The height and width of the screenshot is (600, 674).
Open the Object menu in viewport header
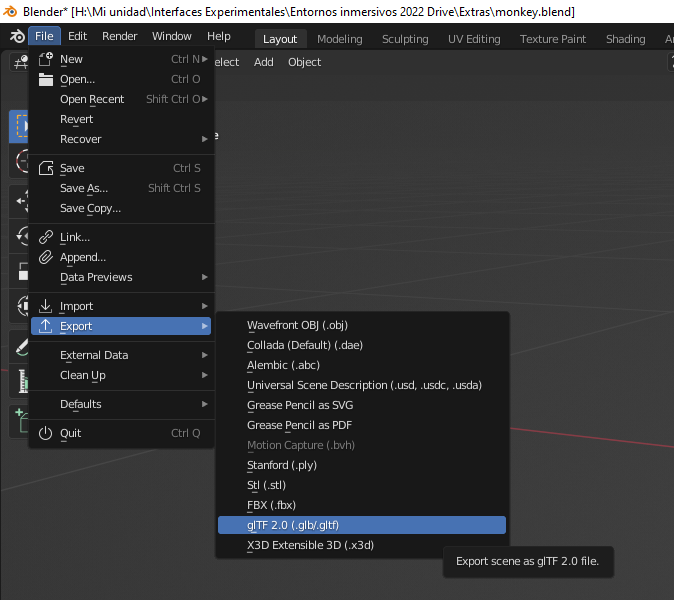pyautogui.click(x=304, y=62)
